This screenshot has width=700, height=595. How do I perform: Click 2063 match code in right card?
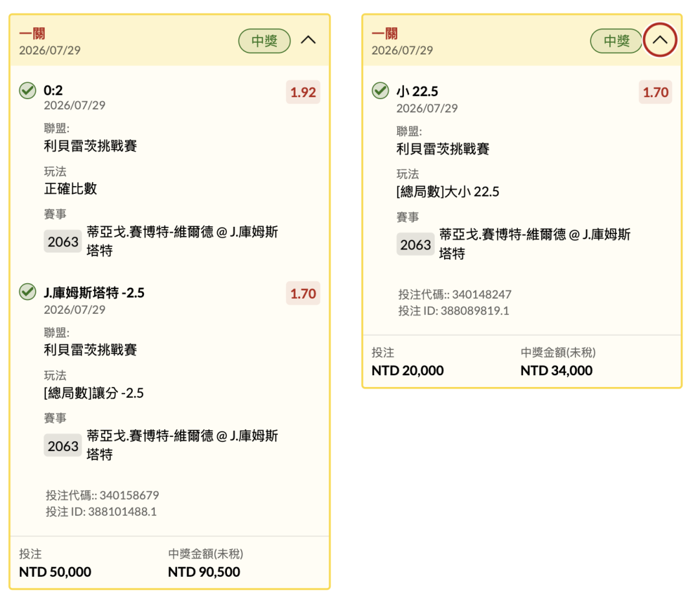415,244
